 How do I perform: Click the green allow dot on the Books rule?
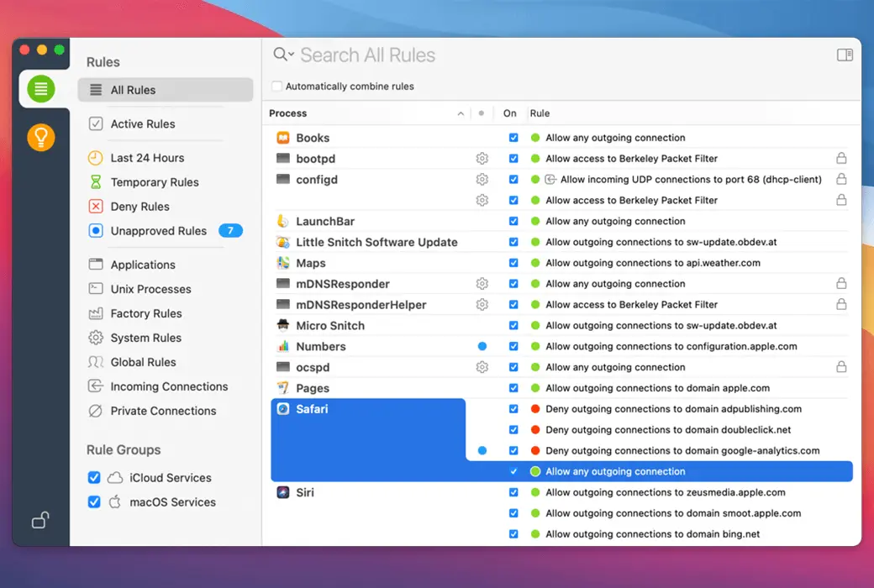[x=535, y=138]
